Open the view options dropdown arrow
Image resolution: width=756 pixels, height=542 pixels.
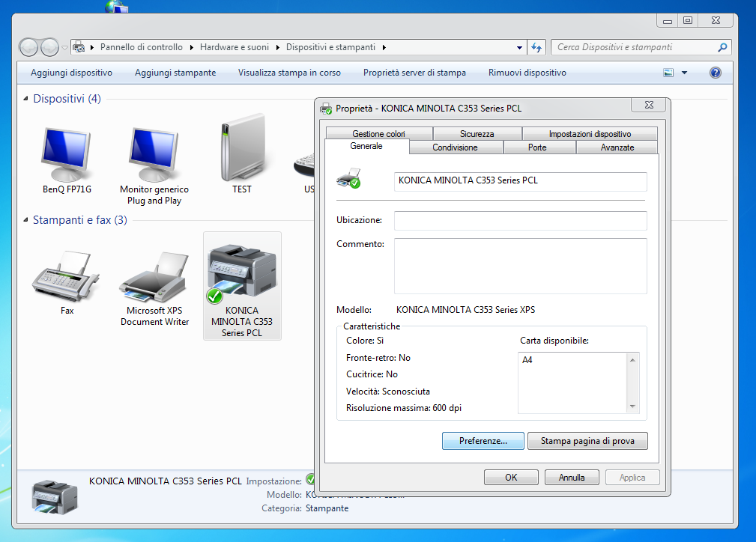[x=684, y=73]
